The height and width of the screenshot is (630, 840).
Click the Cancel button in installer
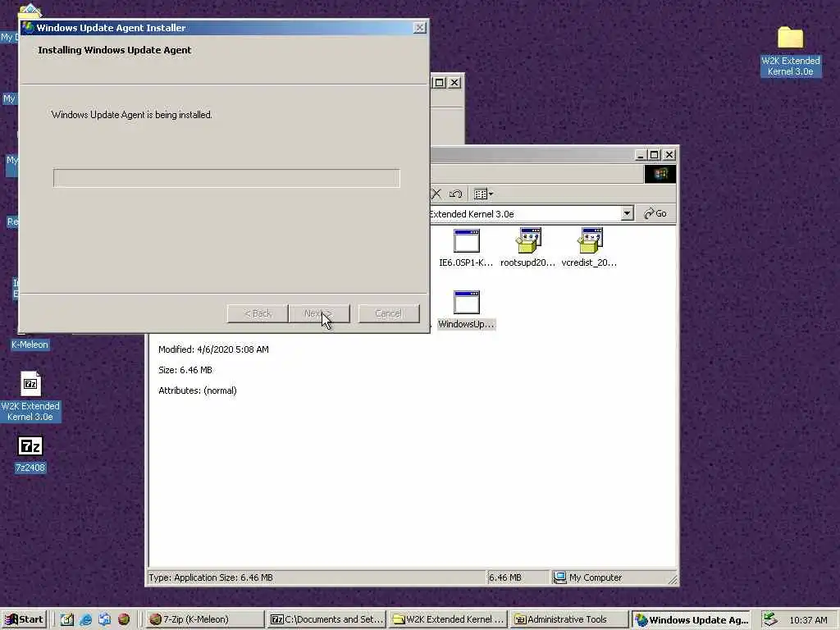(388, 313)
